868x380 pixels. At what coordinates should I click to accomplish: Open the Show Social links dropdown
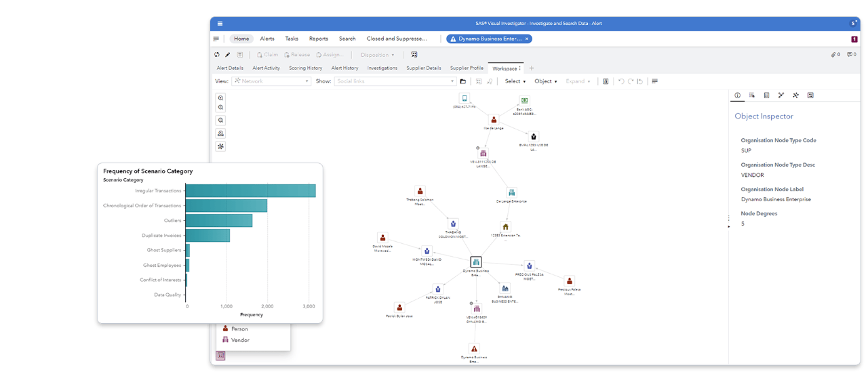point(395,81)
